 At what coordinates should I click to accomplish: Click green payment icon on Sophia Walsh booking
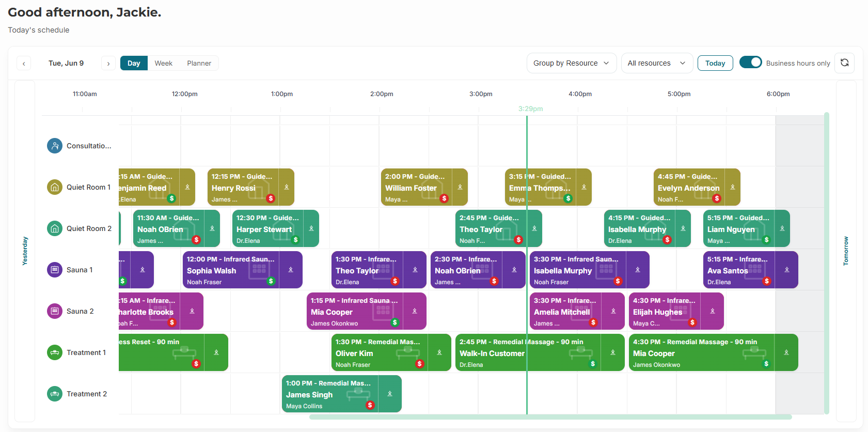271,281
